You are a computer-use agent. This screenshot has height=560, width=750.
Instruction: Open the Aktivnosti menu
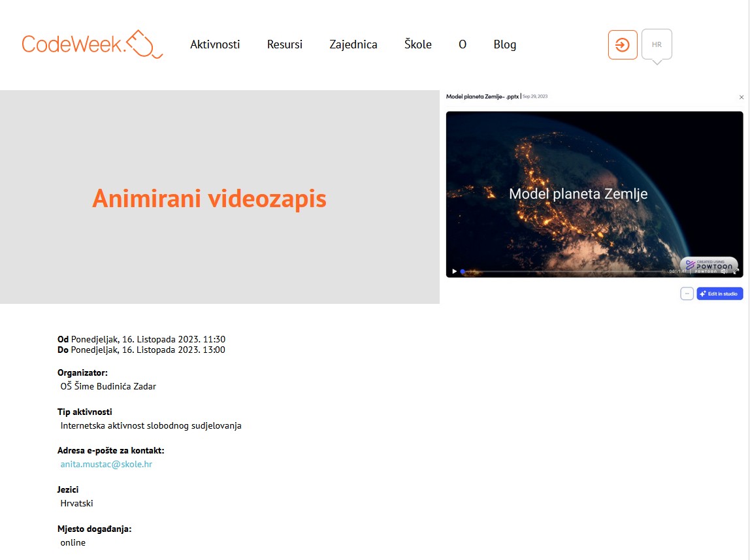(x=215, y=44)
